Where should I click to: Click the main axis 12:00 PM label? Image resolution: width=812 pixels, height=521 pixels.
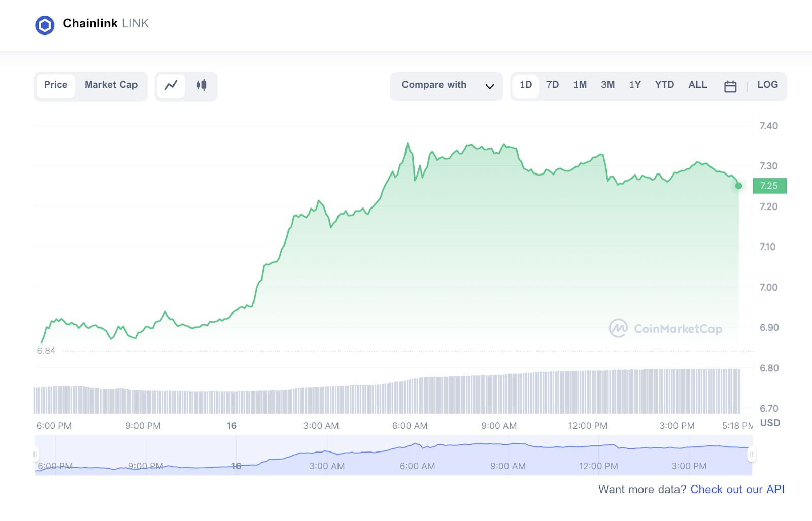pos(588,426)
